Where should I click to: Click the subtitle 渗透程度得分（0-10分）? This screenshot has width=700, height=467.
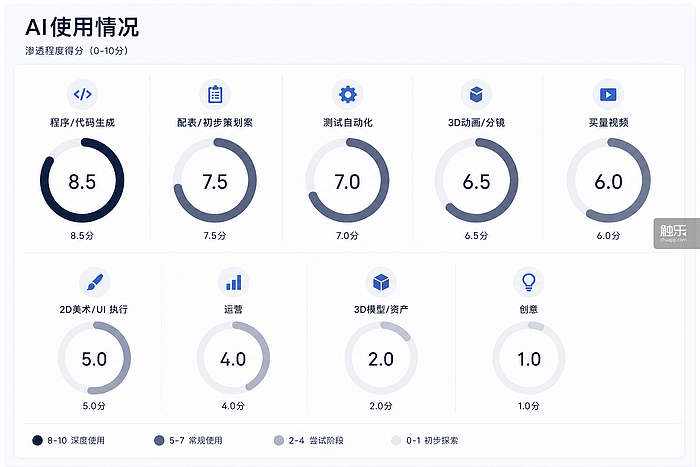[77, 51]
